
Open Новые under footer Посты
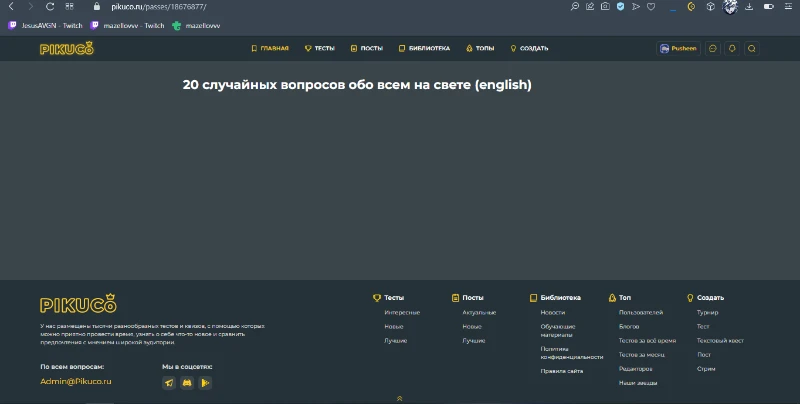click(472, 326)
